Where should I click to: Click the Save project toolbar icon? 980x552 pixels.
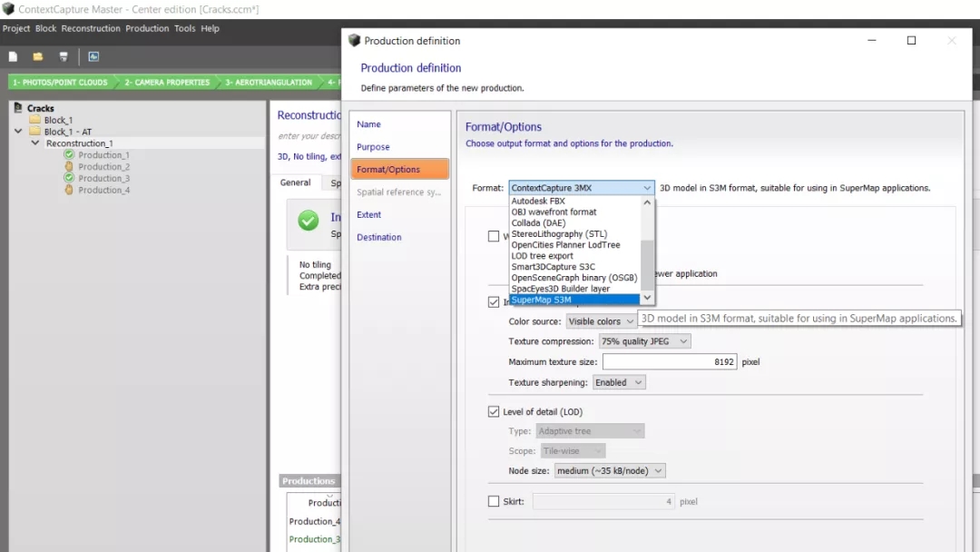[x=64, y=57]
